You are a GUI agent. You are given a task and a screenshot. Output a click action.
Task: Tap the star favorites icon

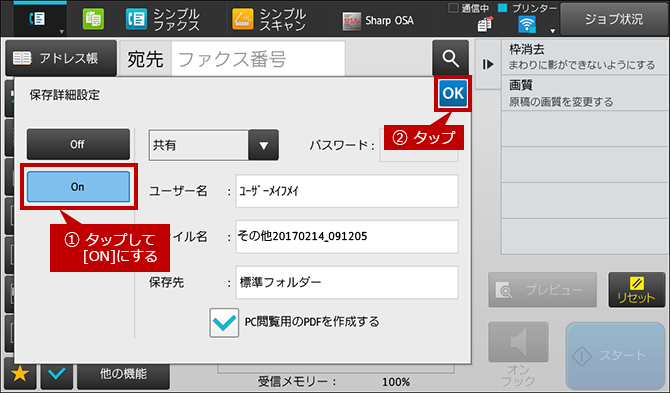coord(20,374)
